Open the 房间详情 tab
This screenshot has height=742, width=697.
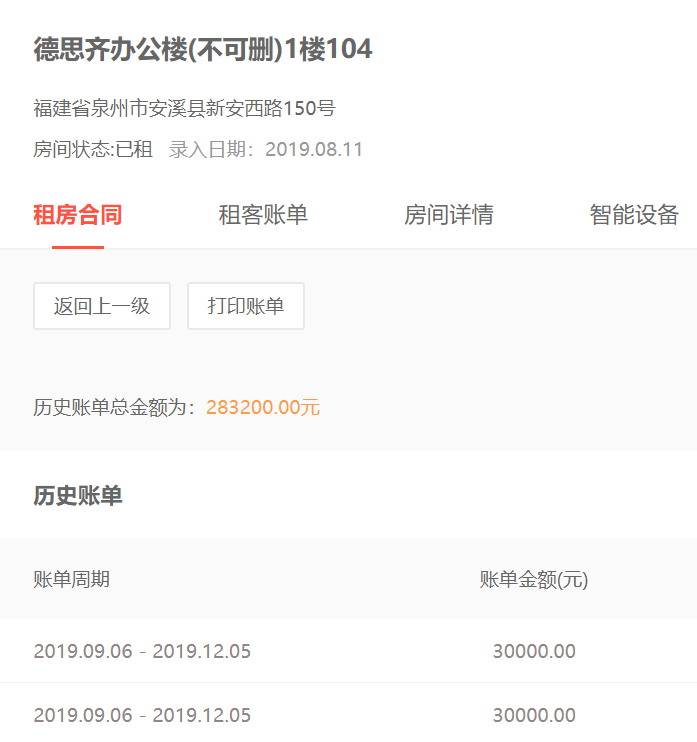coord(449,215)
